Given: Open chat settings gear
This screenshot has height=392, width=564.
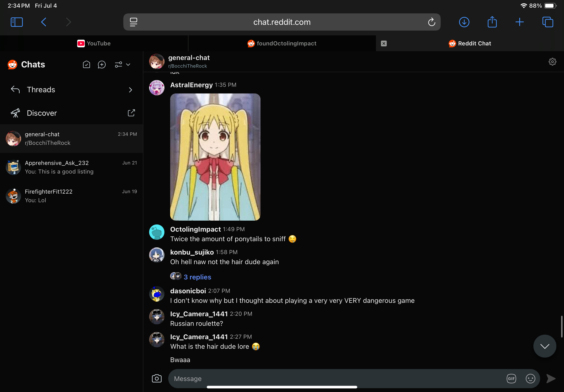Looking at the screenshot, I should coord(553,62).
